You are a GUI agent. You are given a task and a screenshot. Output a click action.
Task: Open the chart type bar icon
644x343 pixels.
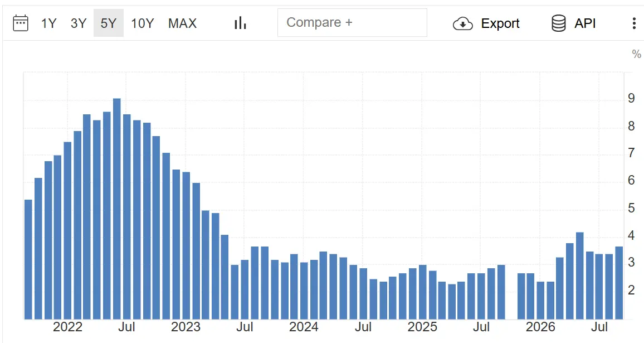tap(240, 23)
